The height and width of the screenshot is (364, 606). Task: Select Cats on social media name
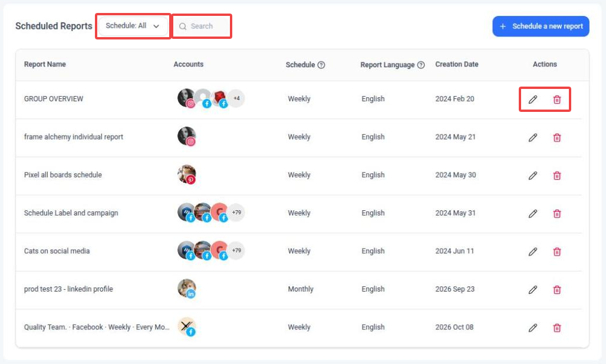coord(57,251)
